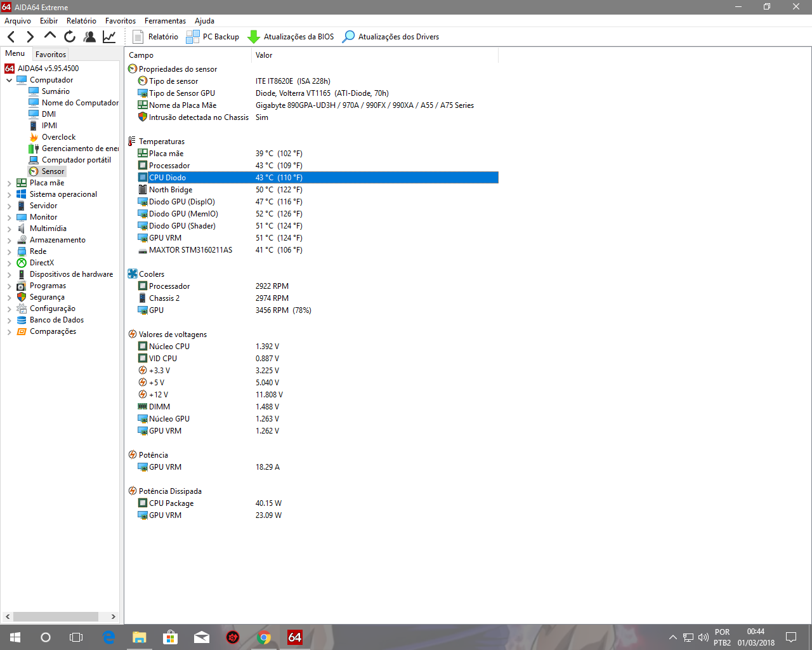
Task: Select the CPU Diodo row
Action: (x=311, y=178)
